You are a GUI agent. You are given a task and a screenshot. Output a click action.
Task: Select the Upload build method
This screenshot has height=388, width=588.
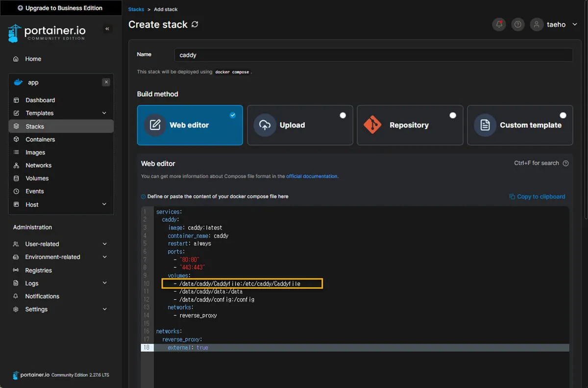(300, 125)
